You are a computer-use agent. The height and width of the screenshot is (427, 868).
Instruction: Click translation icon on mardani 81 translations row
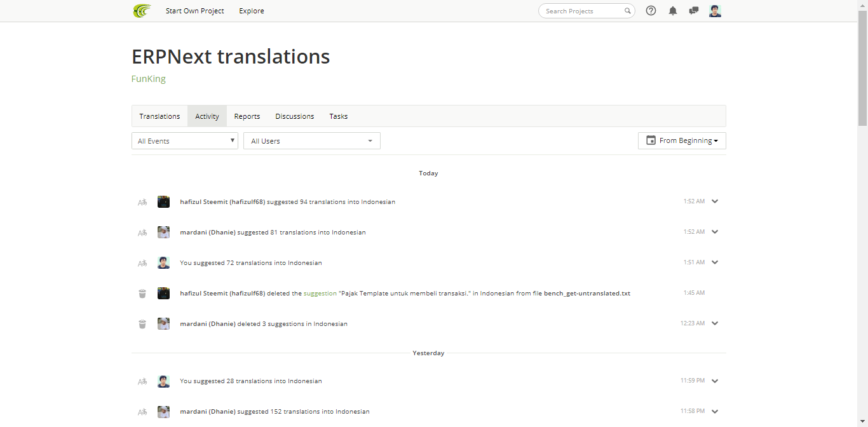[x=142, y=233]
